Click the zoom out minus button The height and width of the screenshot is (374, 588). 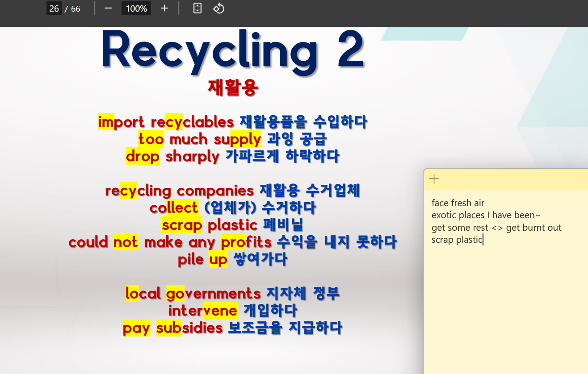coord(108,8)
